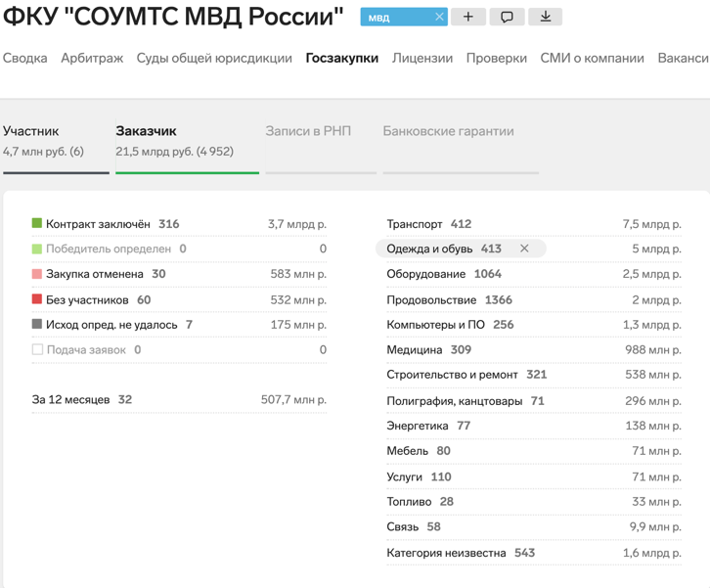Switch to the Арбитраж tab

click(x=92, y=59)
